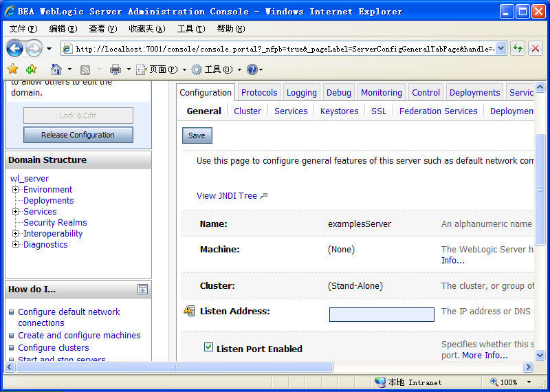Expand the Services tree node
Viewport: 550px width, 392px height.
(15, 212)
